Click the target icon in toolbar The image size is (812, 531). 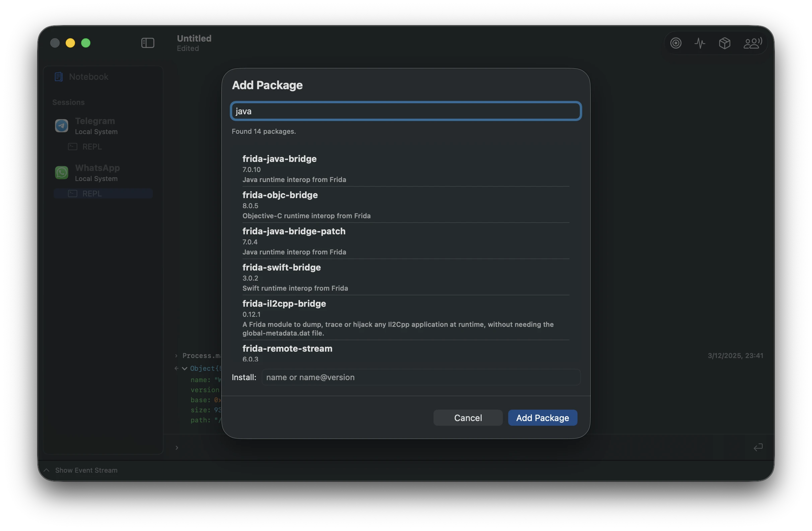point(676,43)
